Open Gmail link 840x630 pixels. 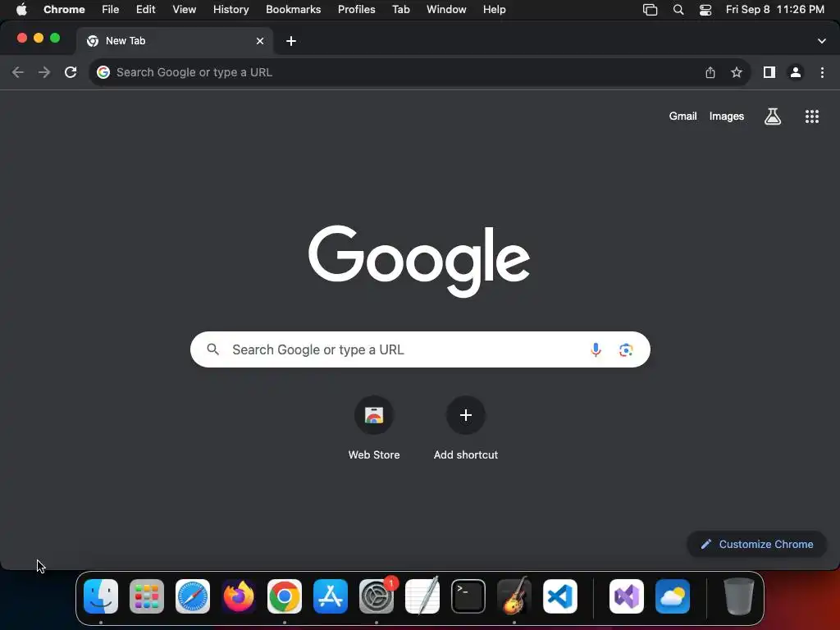[x=683, y=116]
